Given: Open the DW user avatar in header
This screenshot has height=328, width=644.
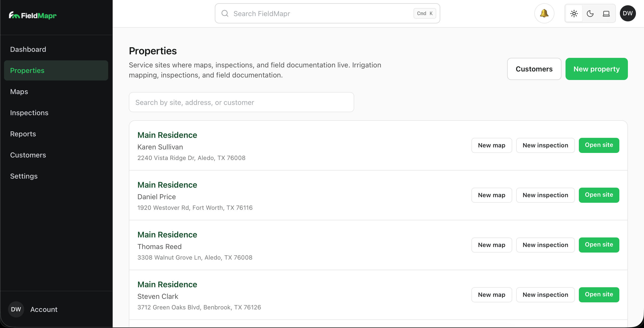Looking at the screenshot, I should [x=628, y=13].
